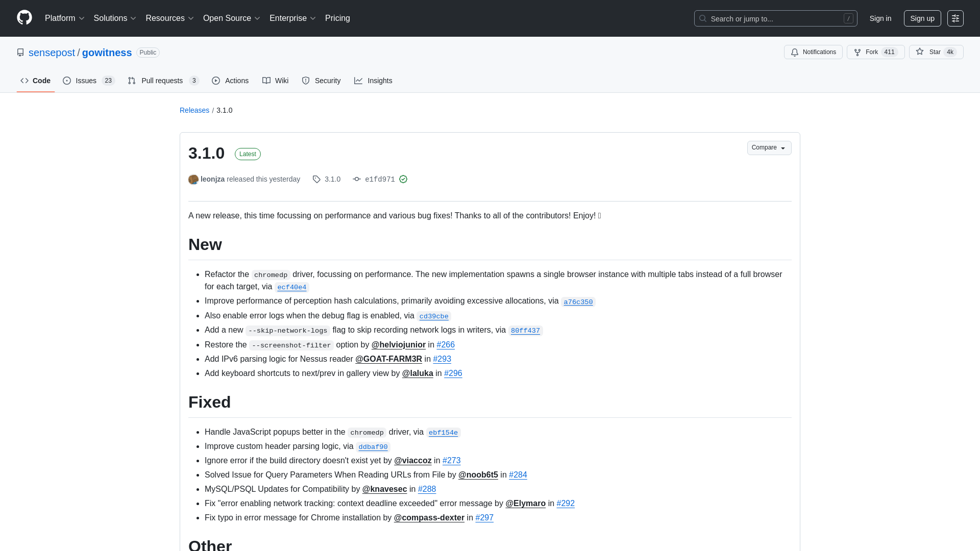Screen dimensions: 980x551
Task: Expand the Resources menu
Action: [x=169, y=18]
